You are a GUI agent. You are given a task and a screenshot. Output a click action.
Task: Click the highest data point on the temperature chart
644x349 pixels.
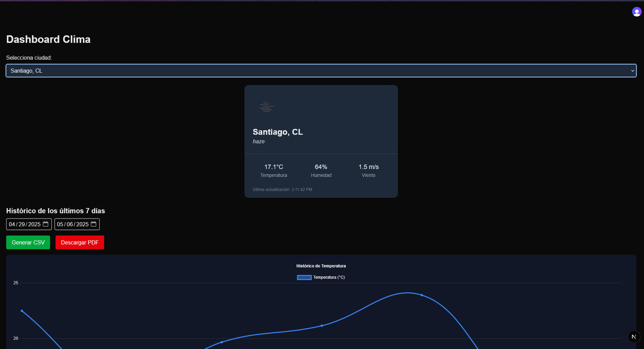pyautogui.click(x=422, y=295)
